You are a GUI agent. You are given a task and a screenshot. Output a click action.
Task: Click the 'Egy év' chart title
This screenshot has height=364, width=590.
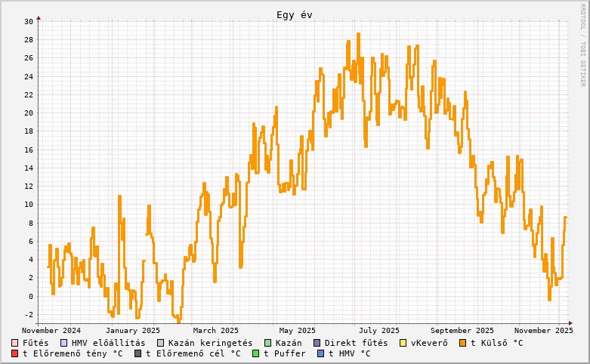[x=294, y=15]
